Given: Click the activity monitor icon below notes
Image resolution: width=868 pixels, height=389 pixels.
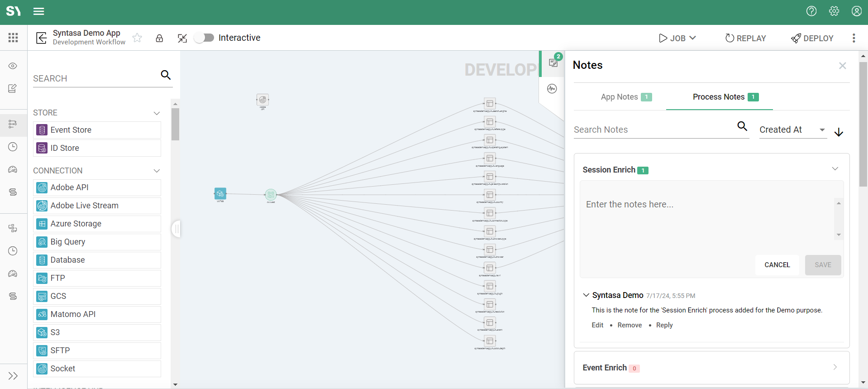Looking at the screenshot, I should pyautogui.click(x=552, y=89).
